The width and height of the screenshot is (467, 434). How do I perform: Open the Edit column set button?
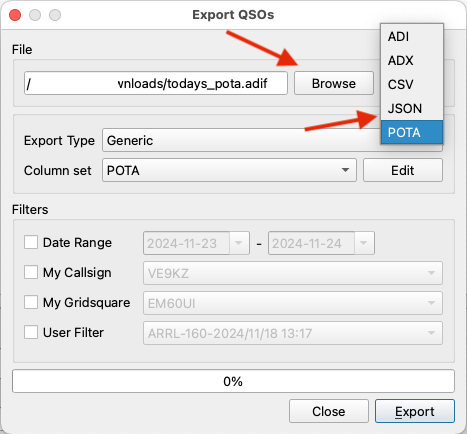tap(403, 170)
